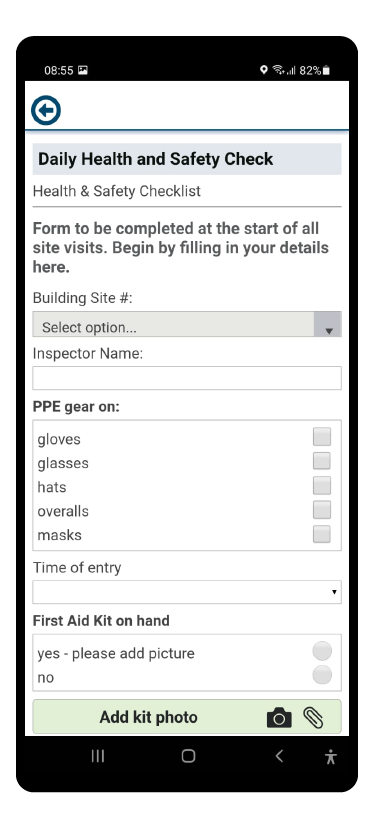
Task: Tap Android home navigation icon
Action: tap(188, 756)
